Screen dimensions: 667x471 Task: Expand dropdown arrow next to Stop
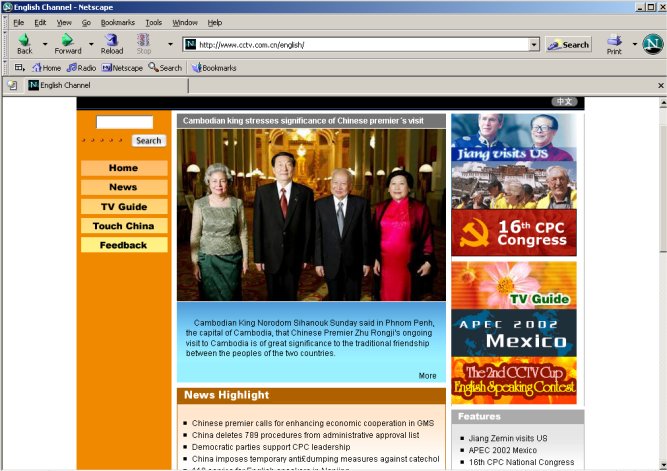click(x=170, y=44)
